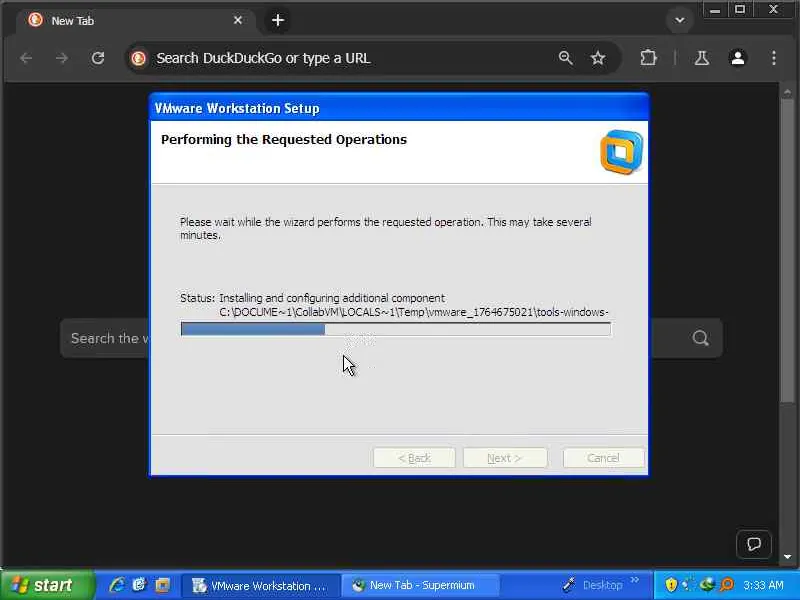This screenshot has width=800, height=600.
Task: Switch to VMware Workstation taskbar button
Action: pos(260,586)
